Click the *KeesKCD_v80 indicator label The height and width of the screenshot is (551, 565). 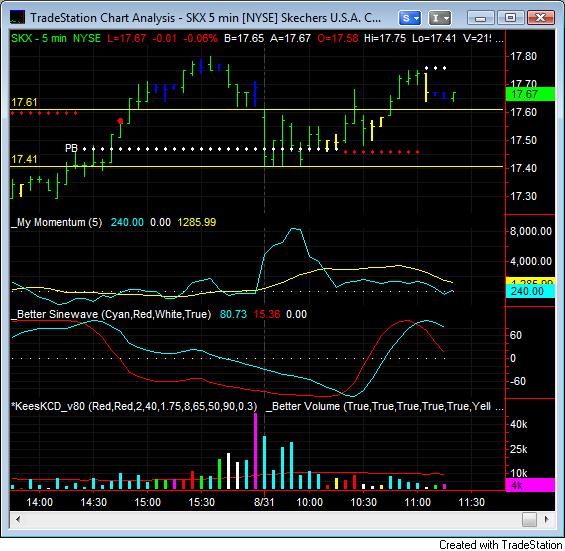click(134, 406)
